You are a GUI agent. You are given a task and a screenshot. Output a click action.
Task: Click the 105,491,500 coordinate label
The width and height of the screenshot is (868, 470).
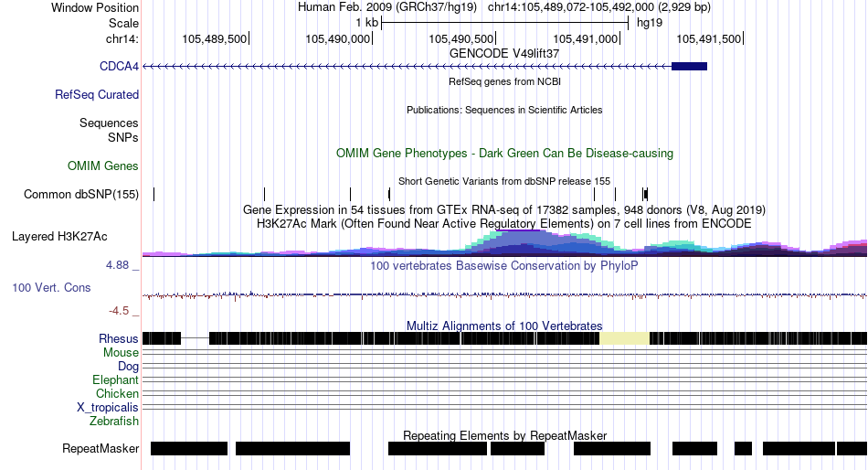point(709,38)
